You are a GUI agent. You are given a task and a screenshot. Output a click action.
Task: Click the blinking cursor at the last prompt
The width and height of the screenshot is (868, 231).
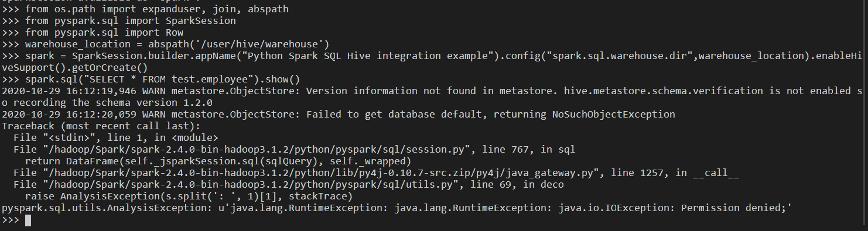pos(28,220)
